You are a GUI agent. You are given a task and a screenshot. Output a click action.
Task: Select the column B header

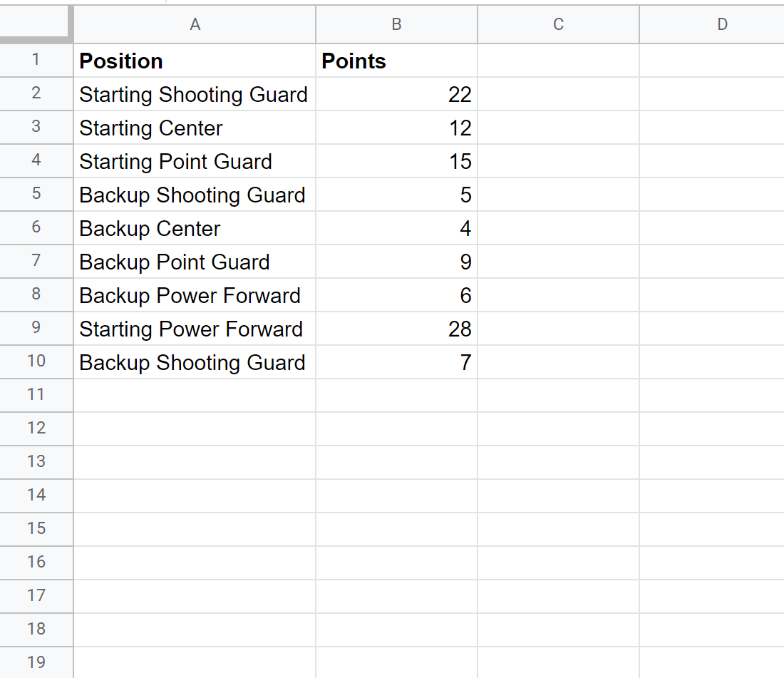396,25
